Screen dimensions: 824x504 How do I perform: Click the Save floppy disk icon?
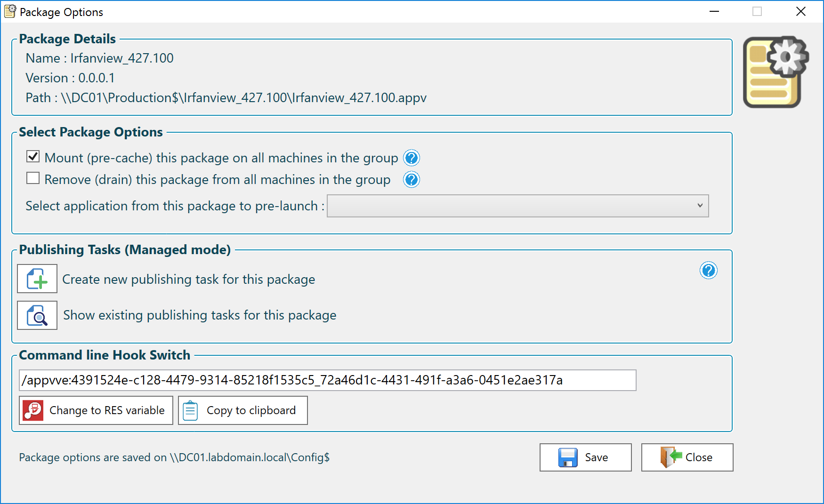pos(568,457)
